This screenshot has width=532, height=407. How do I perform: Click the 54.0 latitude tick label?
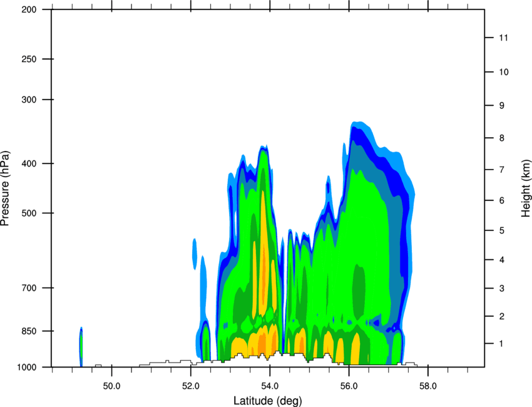tap(270, 386)
